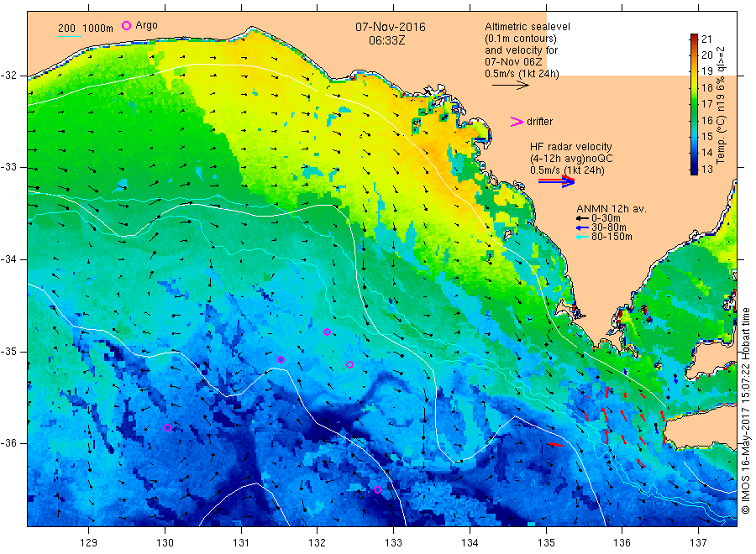Click the '129' longitude axis label
The image size is (756, 554).
89,543
